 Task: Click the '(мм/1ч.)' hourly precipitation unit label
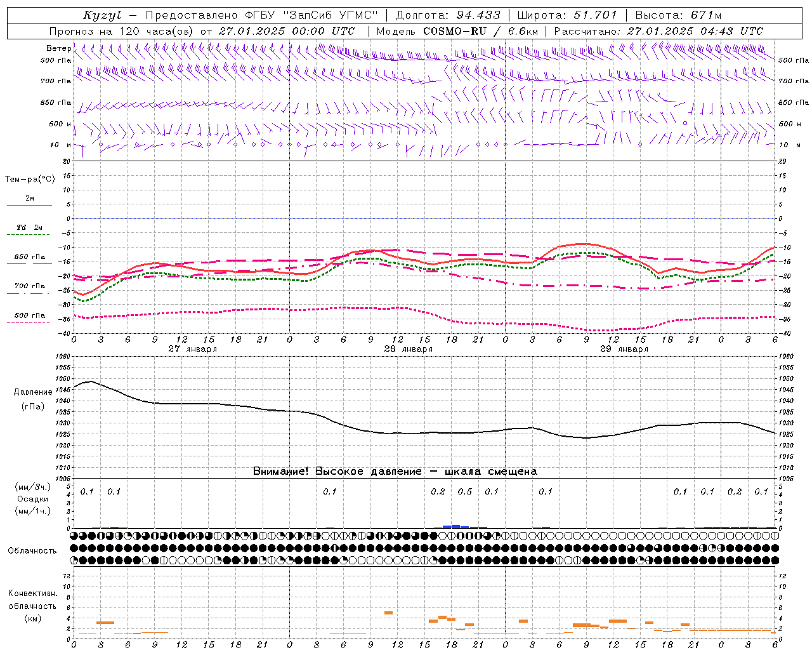pyautogui.click(x=33, y=511)
